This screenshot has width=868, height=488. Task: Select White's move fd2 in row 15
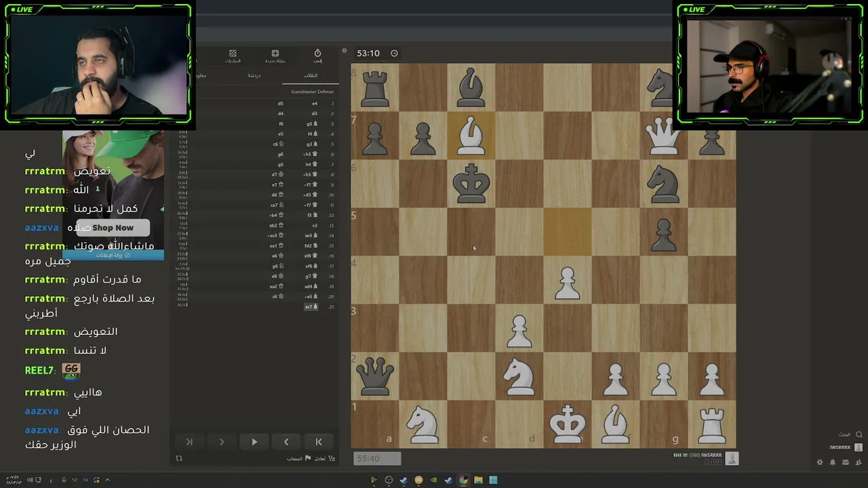310,246
